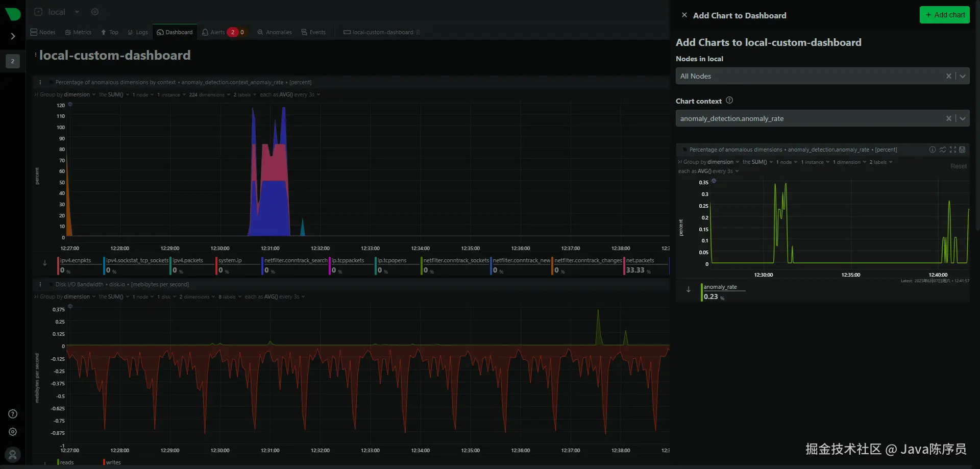Close the Add Chart to Dashboard panel
Image resolution: width=980 pixels, height=469 pixels.
pos(684,15)
